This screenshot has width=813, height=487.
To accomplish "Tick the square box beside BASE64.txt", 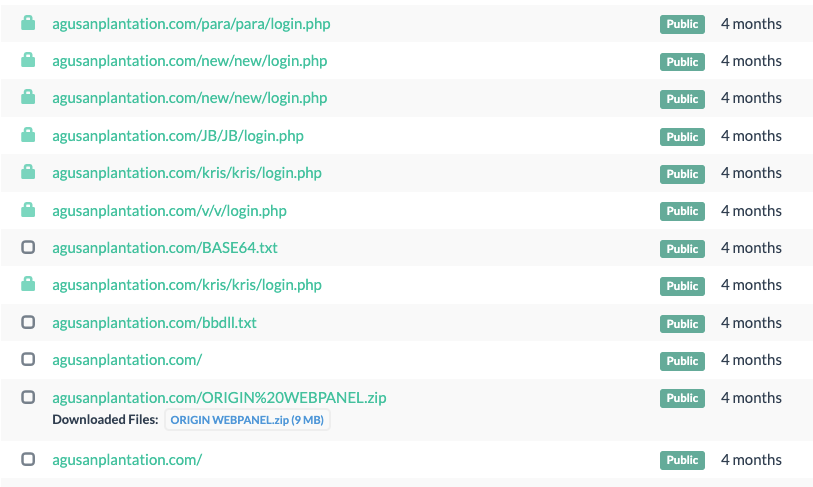I will click(28, 247).
